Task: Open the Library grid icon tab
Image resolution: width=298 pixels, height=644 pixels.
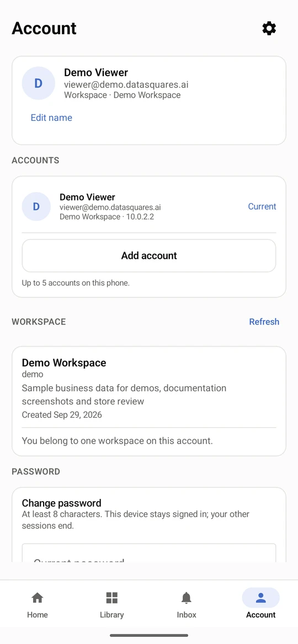Action: [x=111, y=598]
